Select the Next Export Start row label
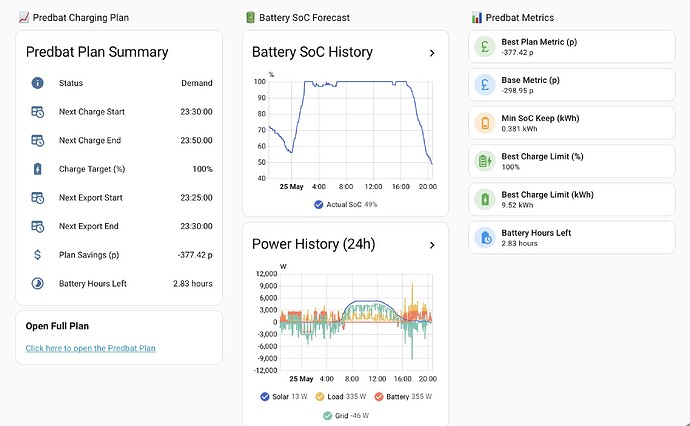Screen dimensions: 690x426 (x=91, y=198)
